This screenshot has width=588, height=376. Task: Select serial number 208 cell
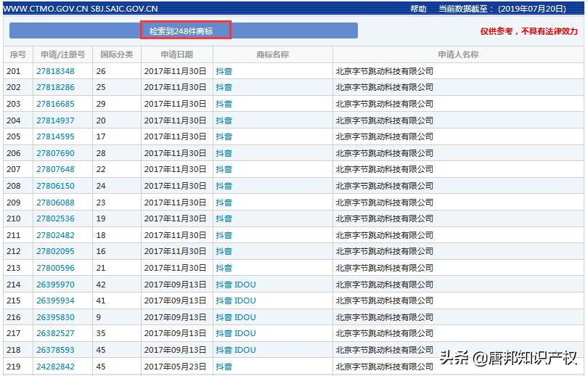click(18, 186)
